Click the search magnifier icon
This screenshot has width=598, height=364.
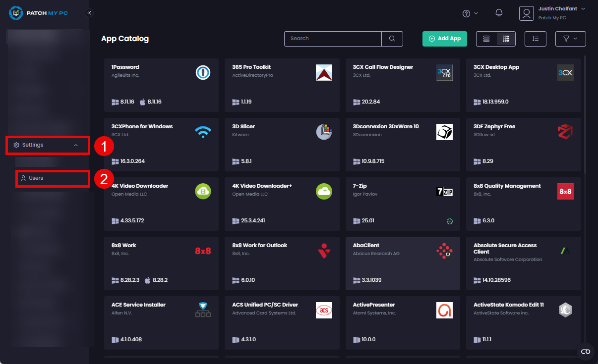coord(392,39)
